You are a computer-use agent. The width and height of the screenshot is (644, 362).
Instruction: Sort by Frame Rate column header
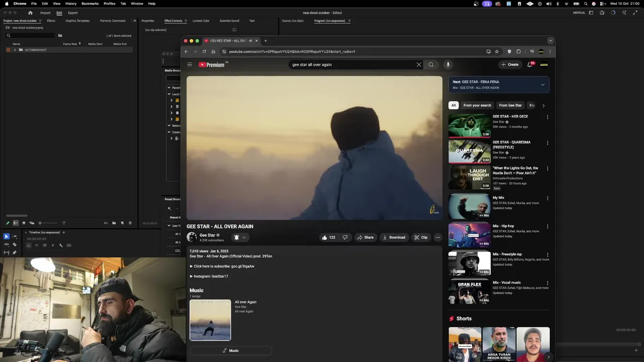(x=70, y=44)
